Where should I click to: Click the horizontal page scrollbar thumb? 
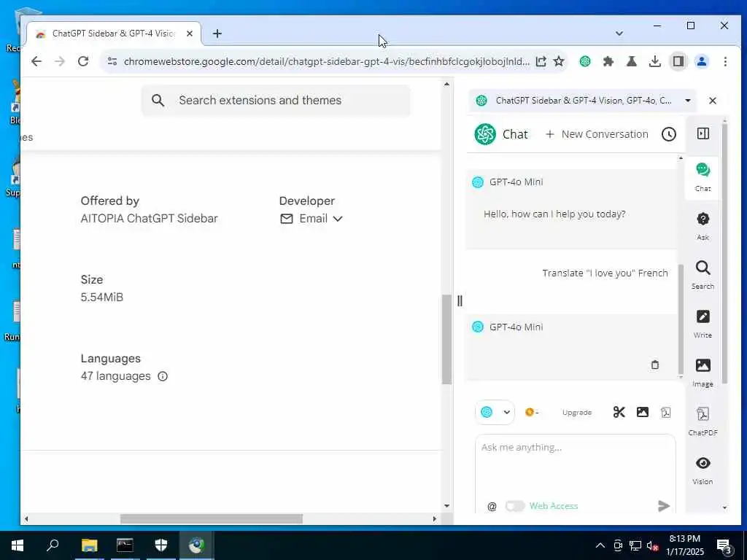click(211, 518)
